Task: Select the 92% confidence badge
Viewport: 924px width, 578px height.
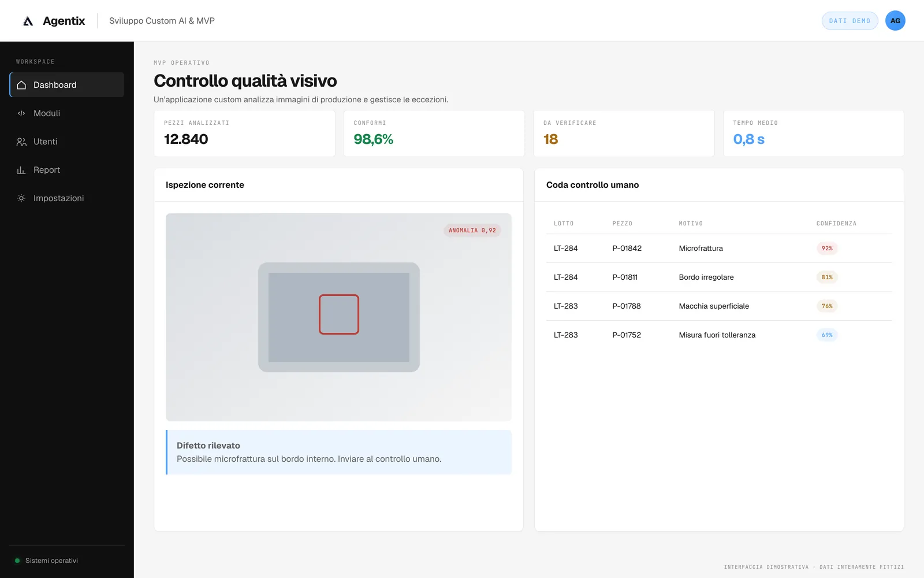Action: tap(827, 249)
